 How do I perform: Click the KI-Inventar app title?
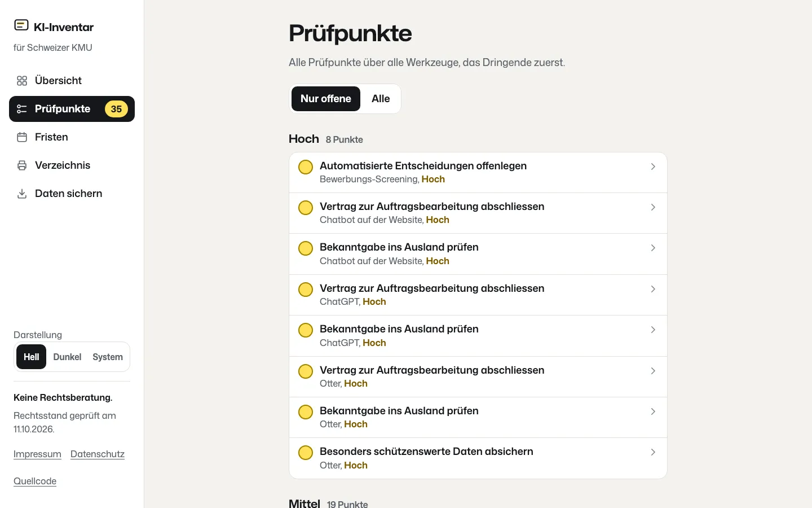pos(64,27)
